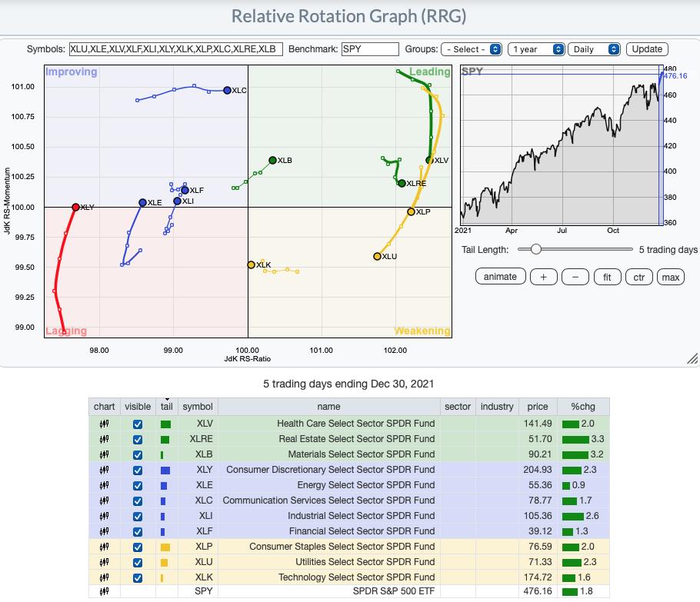This screenshot has width=700, height=602.
Task: Open the chart icon for XLRE
Action: coord(104,439)
